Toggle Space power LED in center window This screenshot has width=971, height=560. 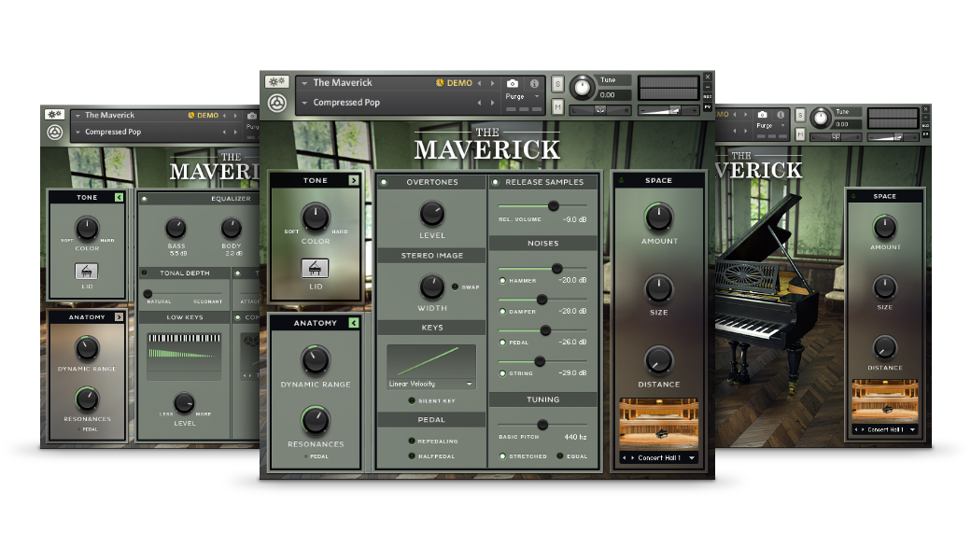pos(621,181)
